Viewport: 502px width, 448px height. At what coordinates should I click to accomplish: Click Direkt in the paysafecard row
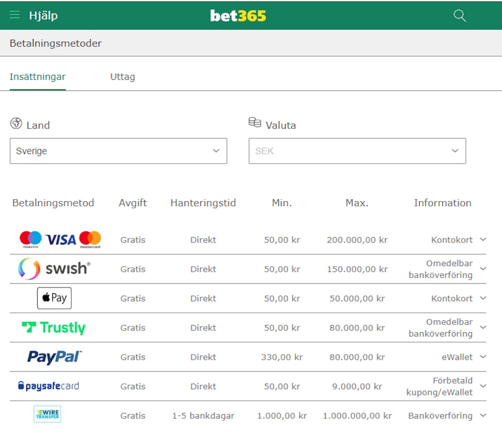pos(203,387)
